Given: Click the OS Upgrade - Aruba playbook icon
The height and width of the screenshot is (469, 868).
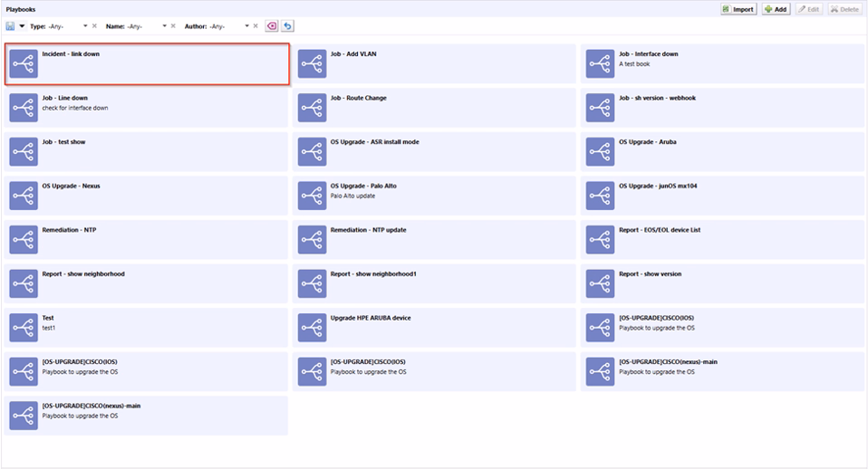Looking at the screenshot, I should (x=600, y=151).
